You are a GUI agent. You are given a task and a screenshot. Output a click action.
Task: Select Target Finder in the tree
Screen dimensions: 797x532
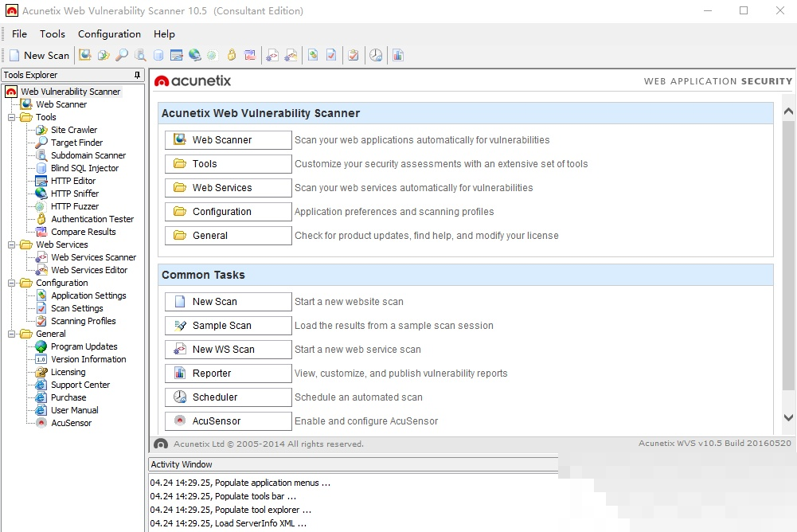click(76, 143)
